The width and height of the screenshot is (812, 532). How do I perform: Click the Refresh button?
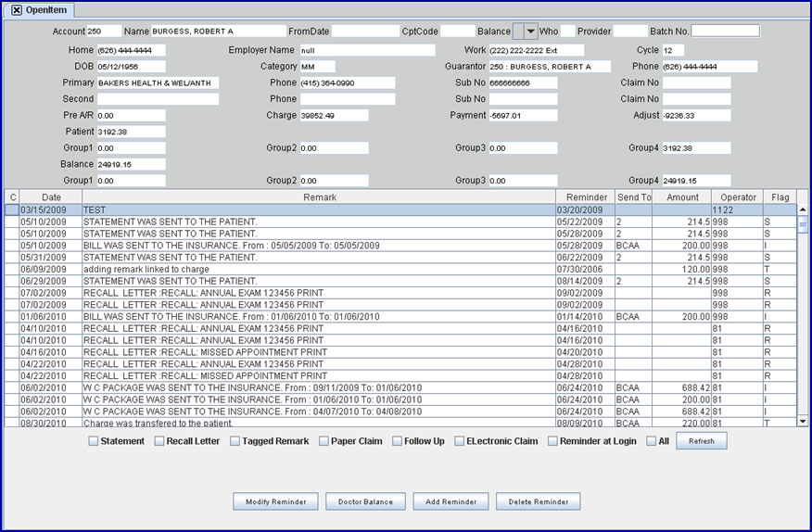(701, 441)
